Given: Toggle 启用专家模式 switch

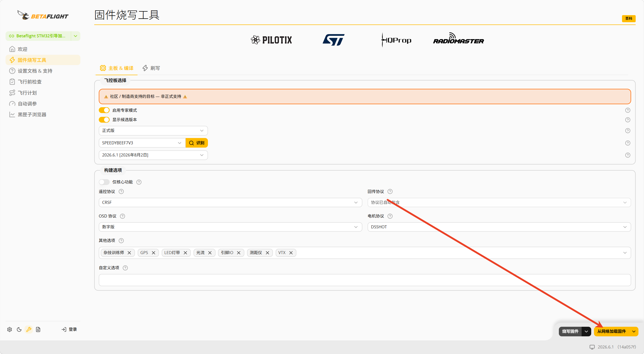Looking at the screenshot, I should point(104,110).
